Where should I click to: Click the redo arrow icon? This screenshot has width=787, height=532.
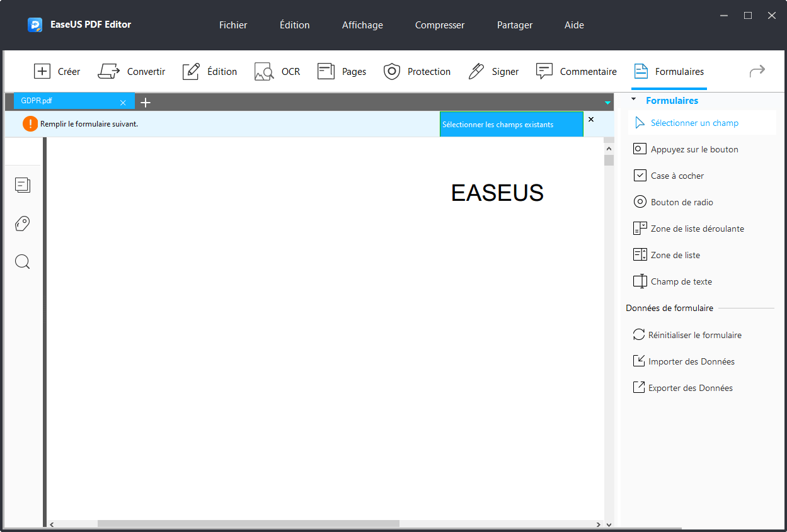coord(757,71)
